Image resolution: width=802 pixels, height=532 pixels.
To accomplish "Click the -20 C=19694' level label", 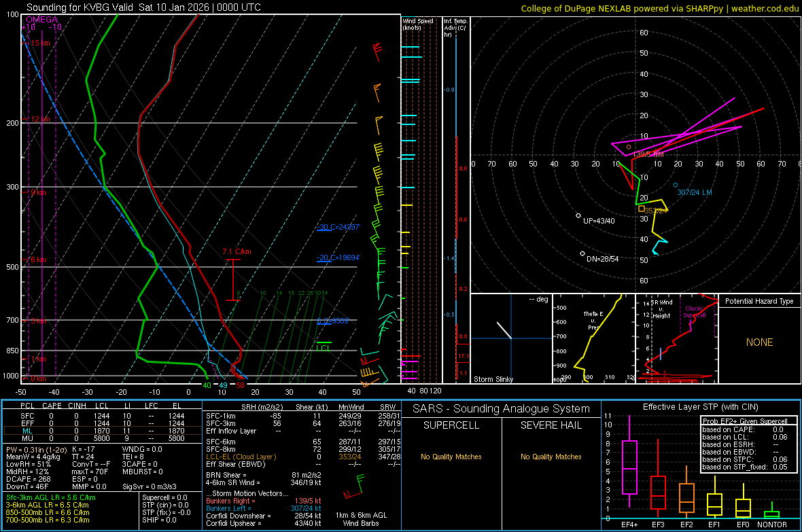I will 338,258.
